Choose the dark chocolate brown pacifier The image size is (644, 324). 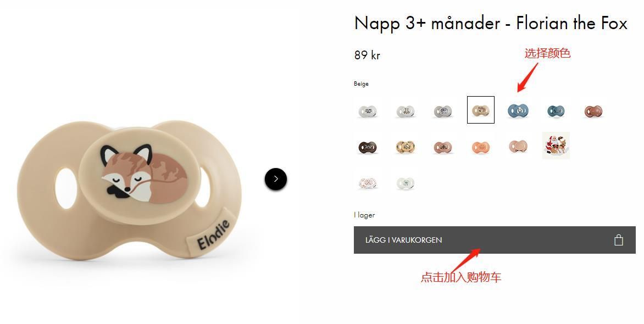[x=368, y=147]
